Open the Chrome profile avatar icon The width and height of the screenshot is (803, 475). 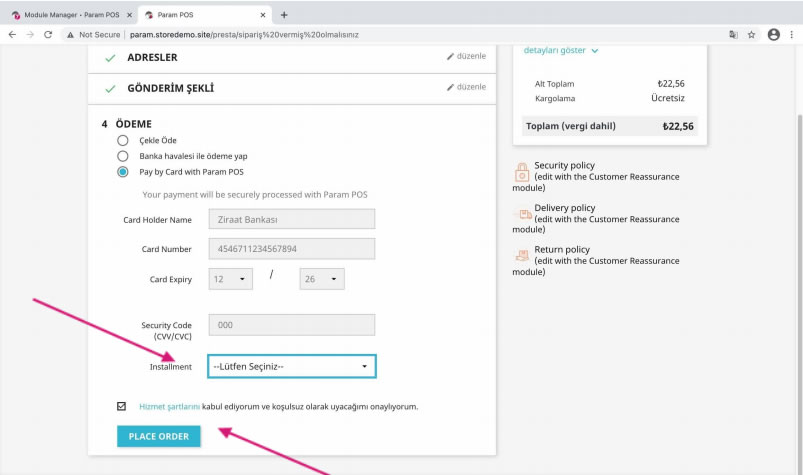click(774, 34)
